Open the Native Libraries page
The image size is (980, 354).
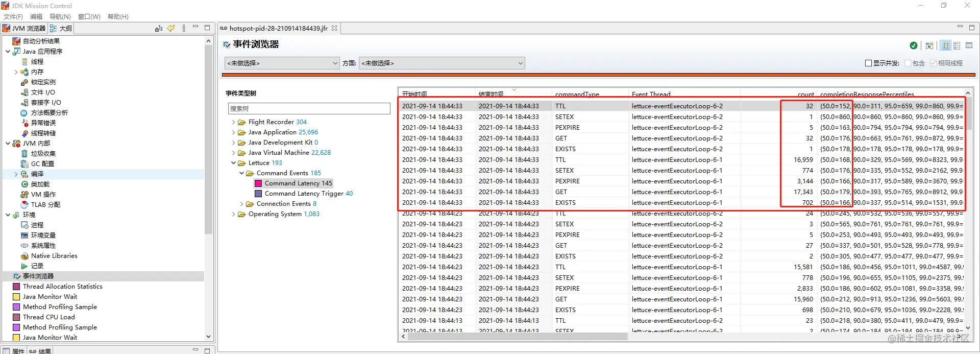(49, 255)
